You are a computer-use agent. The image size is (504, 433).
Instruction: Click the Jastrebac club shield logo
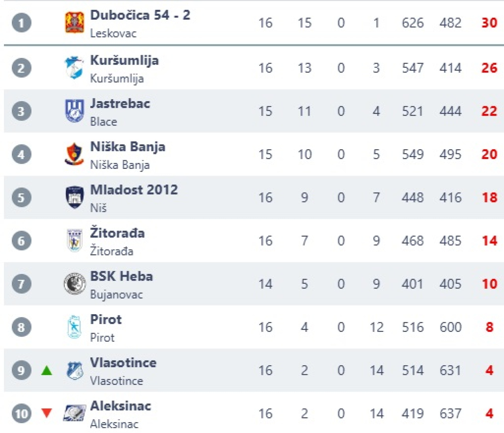click(74, 111)
